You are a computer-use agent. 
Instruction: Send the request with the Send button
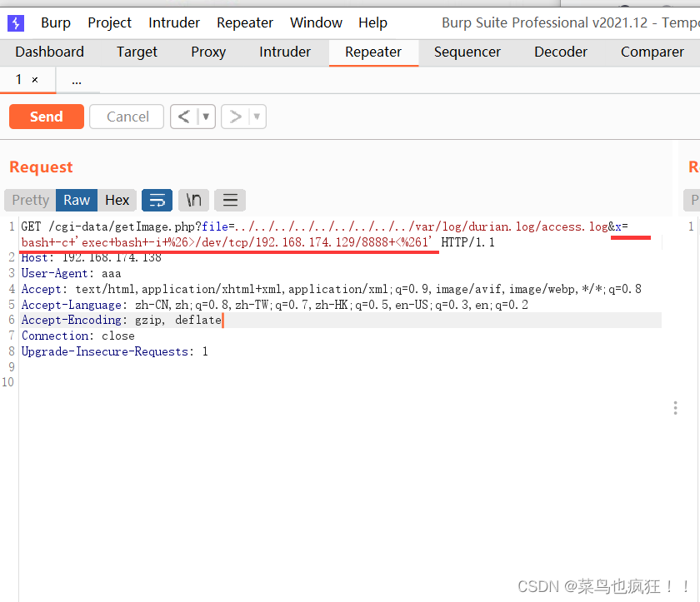47,117
